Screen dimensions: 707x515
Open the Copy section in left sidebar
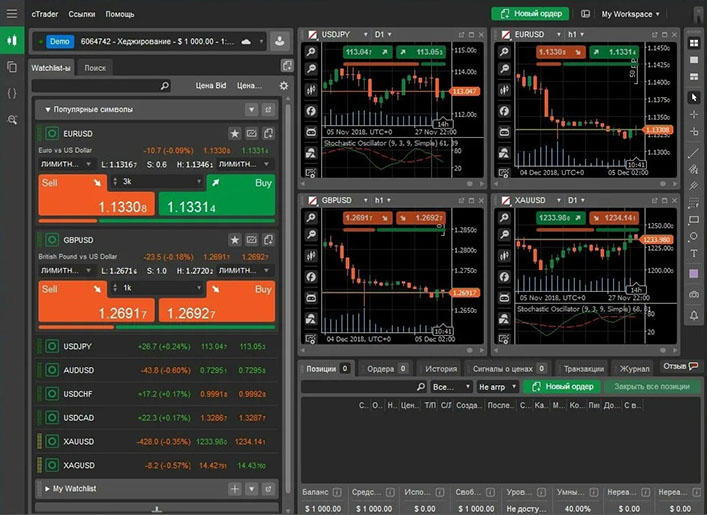(x=12, y=67)
